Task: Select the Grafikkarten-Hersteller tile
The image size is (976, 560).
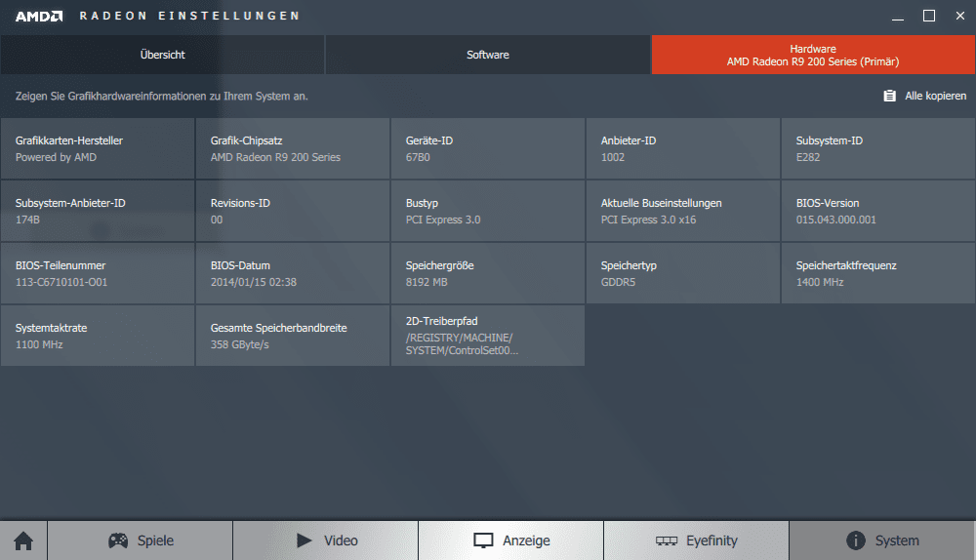Action: tap(98, 148)
